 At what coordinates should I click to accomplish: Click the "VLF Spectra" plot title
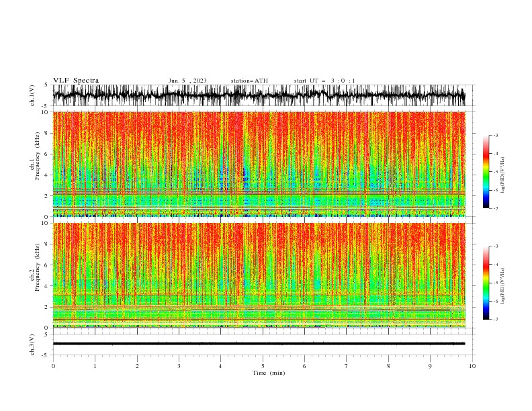click(76, 81)
